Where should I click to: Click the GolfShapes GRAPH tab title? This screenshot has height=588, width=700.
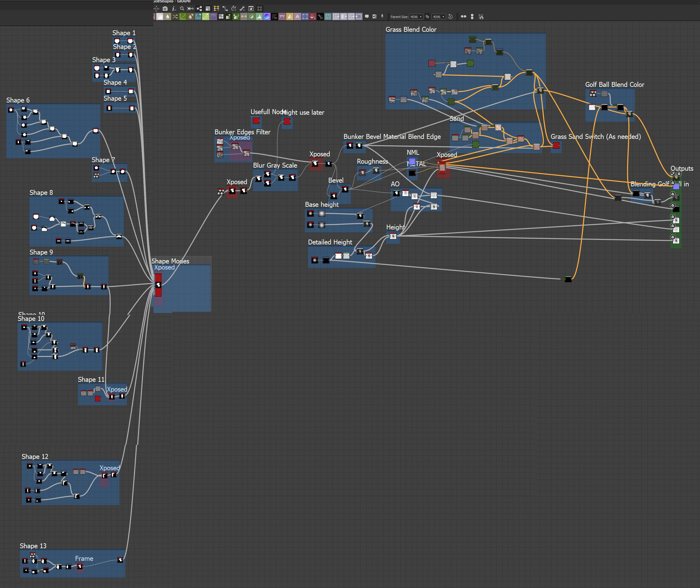tap(172, 1)
